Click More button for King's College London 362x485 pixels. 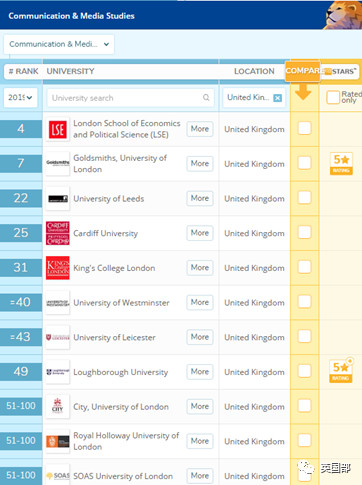coord(200,268)
